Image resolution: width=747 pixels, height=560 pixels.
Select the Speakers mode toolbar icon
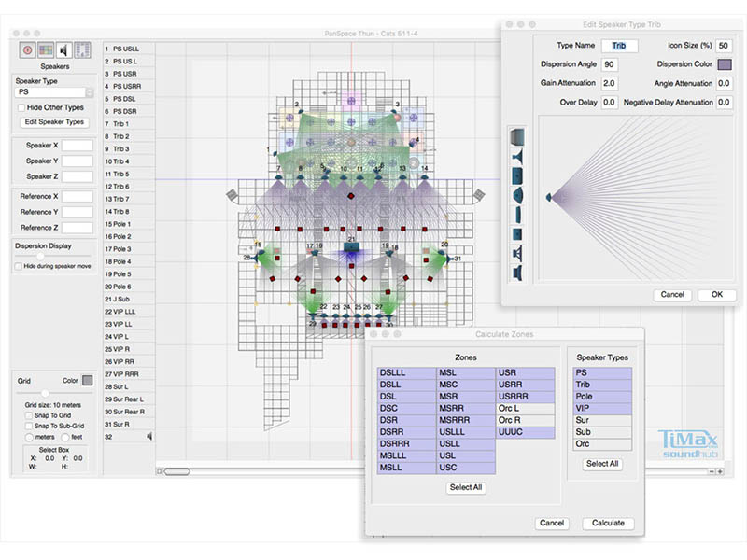pos(63,49)
